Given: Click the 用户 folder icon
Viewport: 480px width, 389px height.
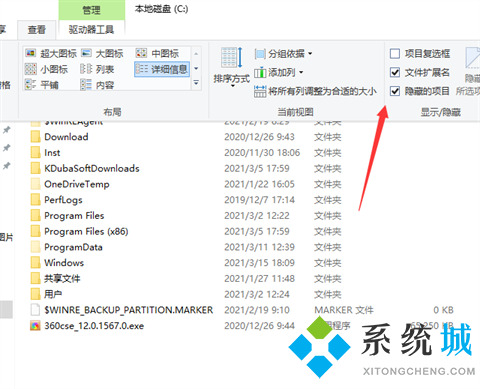Looking at the screenshot, I should [35, 294].
